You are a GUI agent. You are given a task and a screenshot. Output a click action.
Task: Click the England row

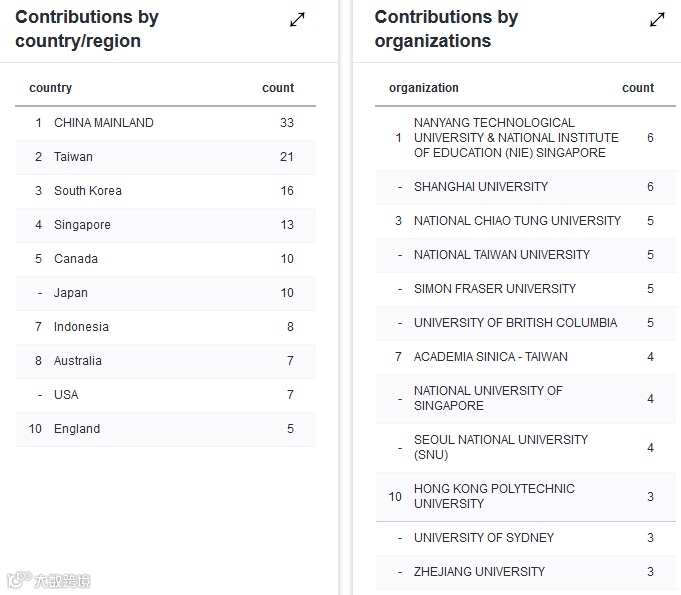tap(77, 429)
